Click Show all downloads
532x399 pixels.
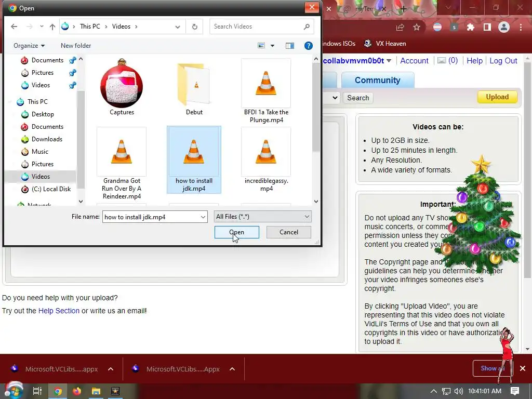click(x=493, y=368)
